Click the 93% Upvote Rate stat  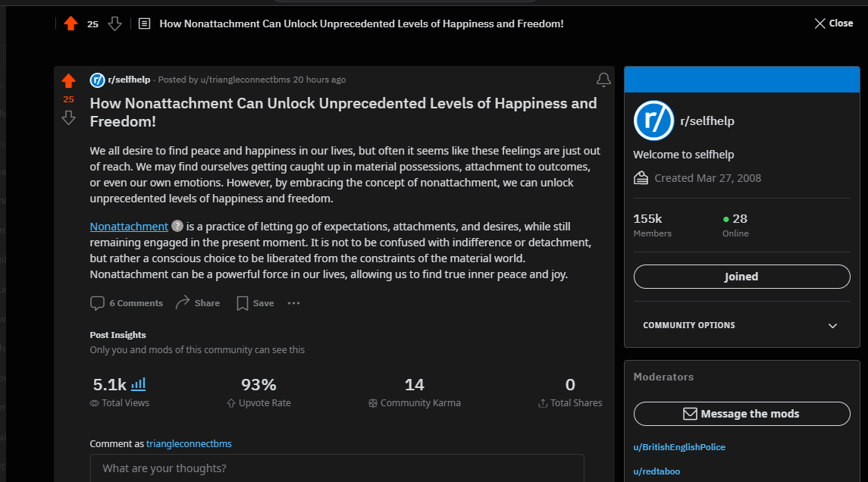click(259, 393)
